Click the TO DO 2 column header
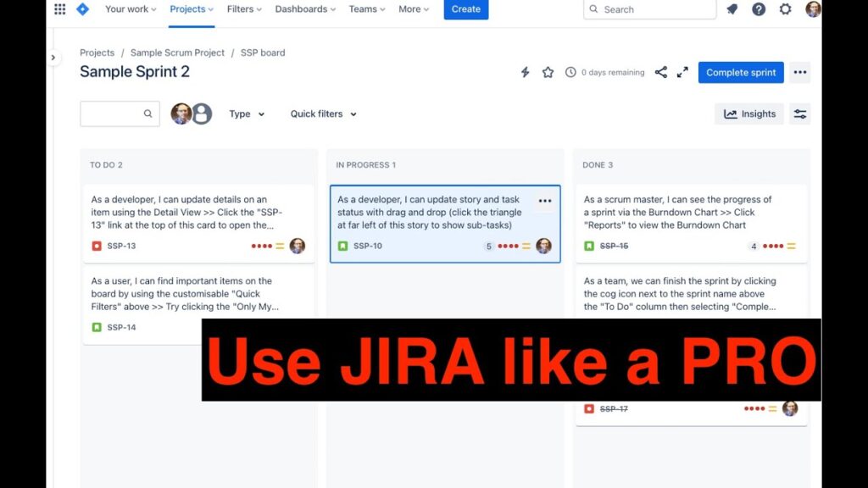This screenshot has height=488, width=868. tap(106, 165)
